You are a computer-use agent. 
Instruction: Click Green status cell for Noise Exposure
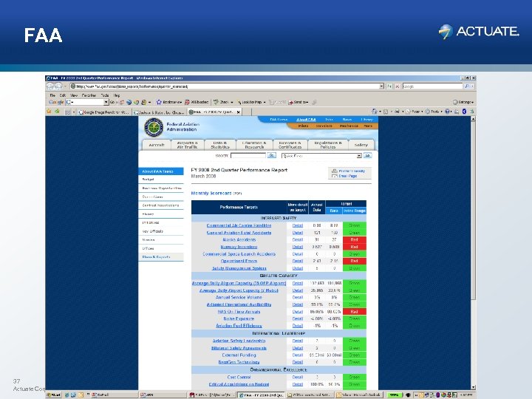pos(354,318)
